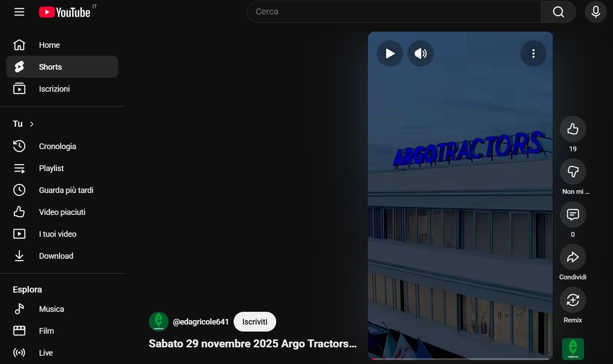Open the edagricole641 channel avatar
The image size is (613, 364).
(159, 322)
